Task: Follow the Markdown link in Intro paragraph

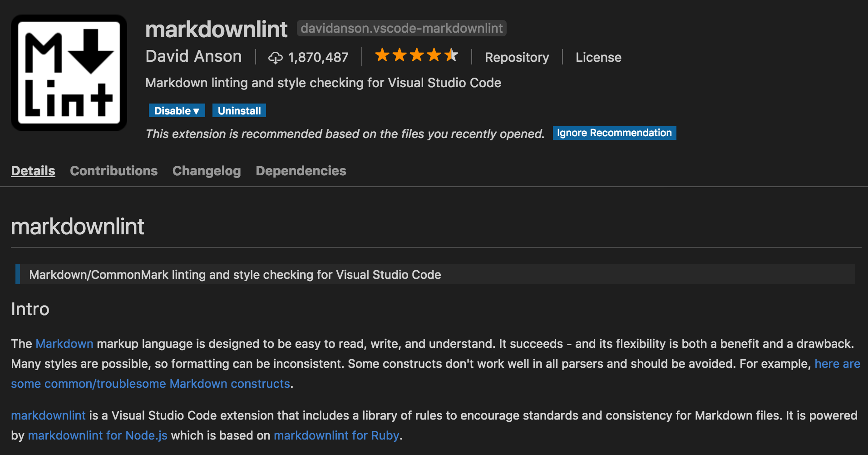Action: tap(64, 344)
